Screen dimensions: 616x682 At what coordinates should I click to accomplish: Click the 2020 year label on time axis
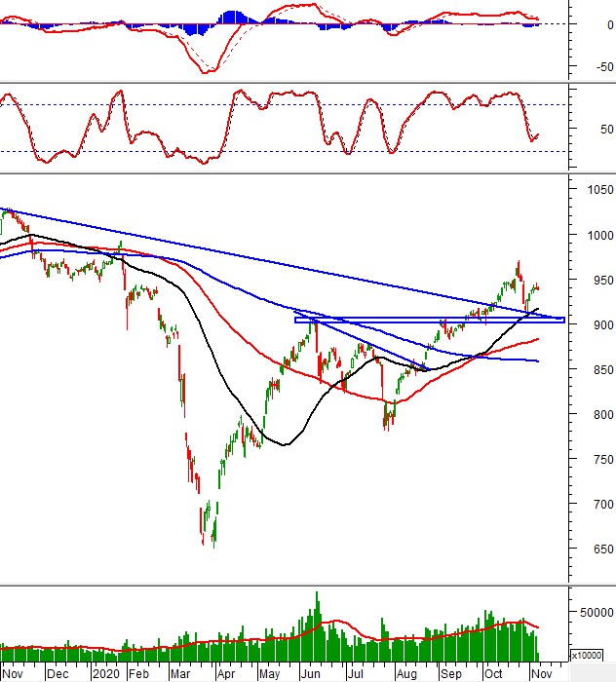pos(104,673)
